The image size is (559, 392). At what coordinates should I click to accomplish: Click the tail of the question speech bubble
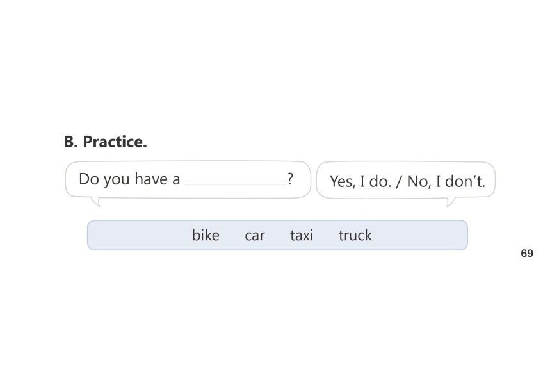click(x=96, y=202)
